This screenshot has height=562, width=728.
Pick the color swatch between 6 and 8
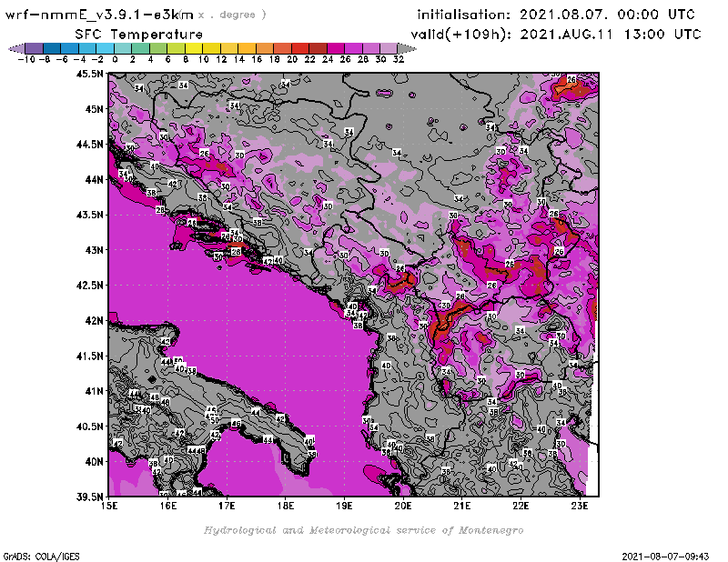pos(176,48)
